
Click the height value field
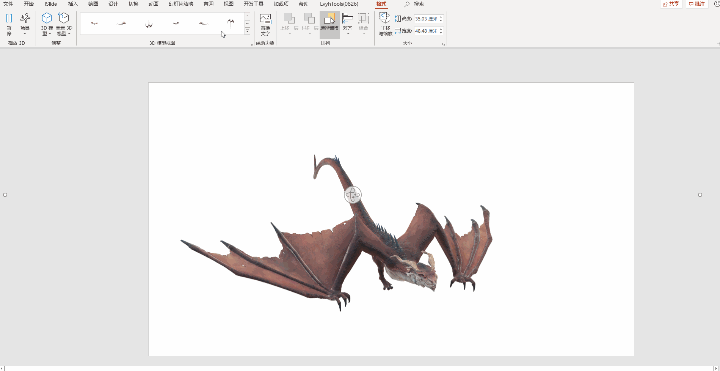click(426, 19)
